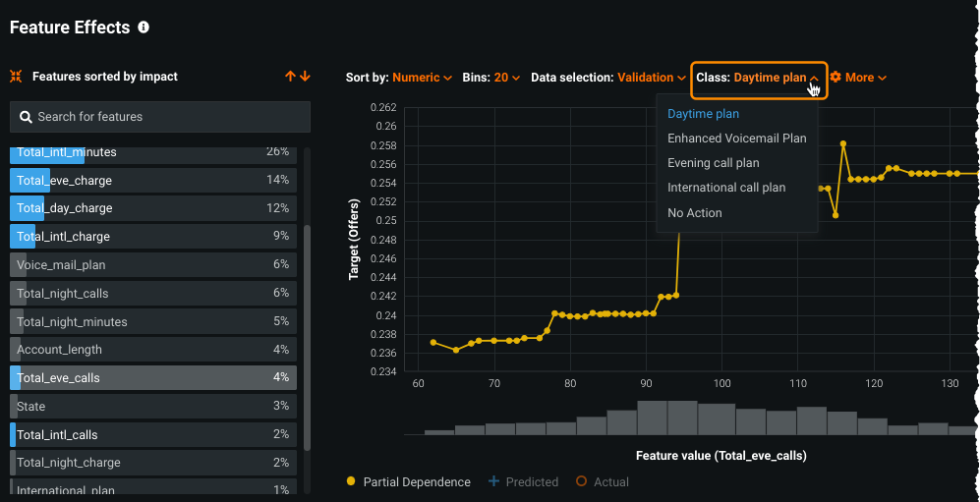Choose Enhanced Voicemail Plan class
Screen dimensions: 980x502
[x=737, y=138]
